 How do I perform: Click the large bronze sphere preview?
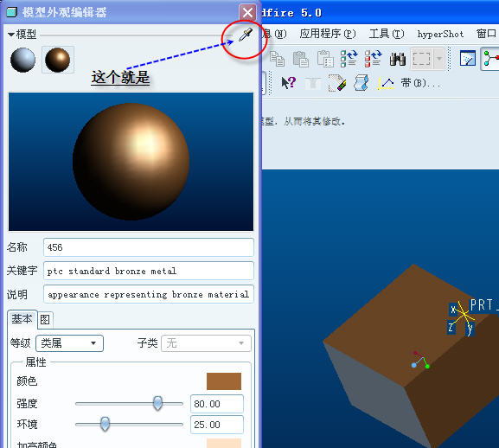(x=131, y=162)
